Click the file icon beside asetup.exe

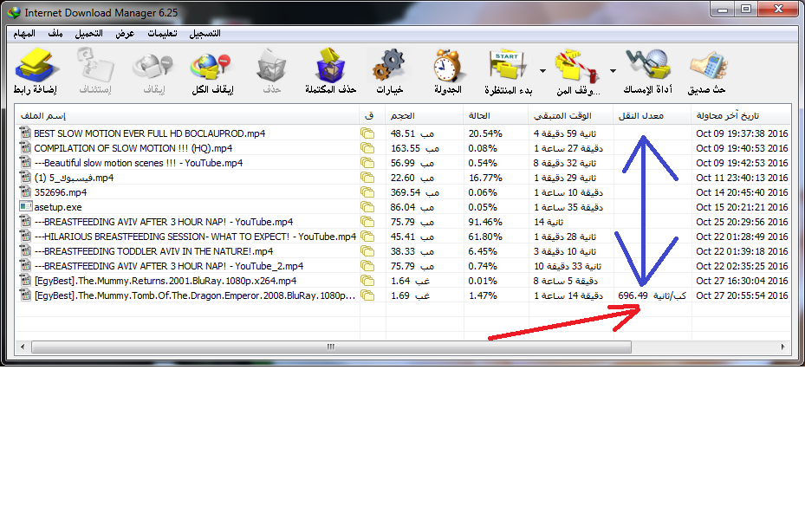pyautogui.click(x=26, y=206)
